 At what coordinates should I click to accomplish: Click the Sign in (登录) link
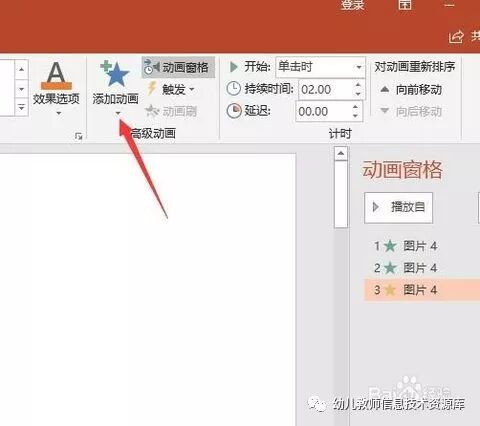(352, 5)
